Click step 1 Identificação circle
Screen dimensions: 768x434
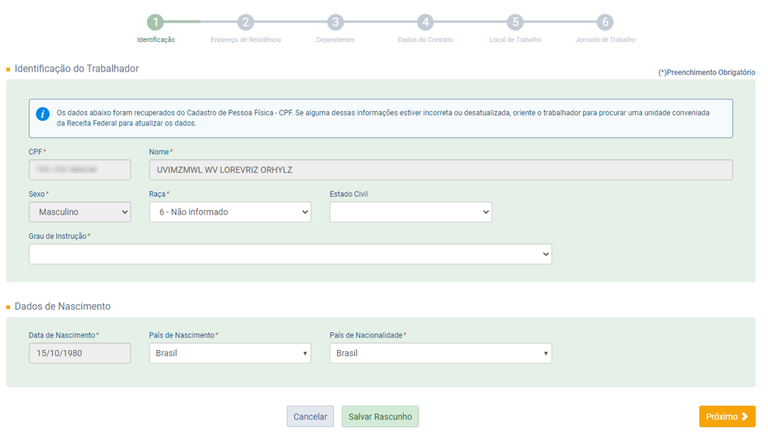tap(155, 22)
